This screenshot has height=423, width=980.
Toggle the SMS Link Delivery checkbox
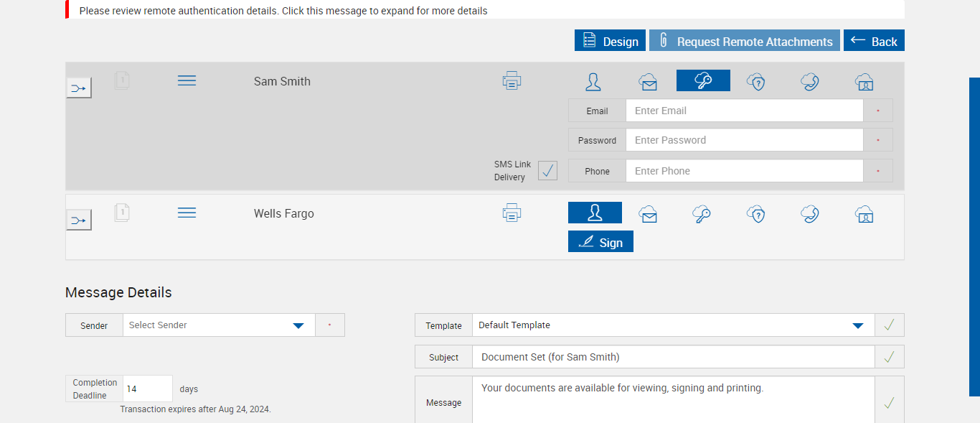pyautogui.click(x=547, y=171)
